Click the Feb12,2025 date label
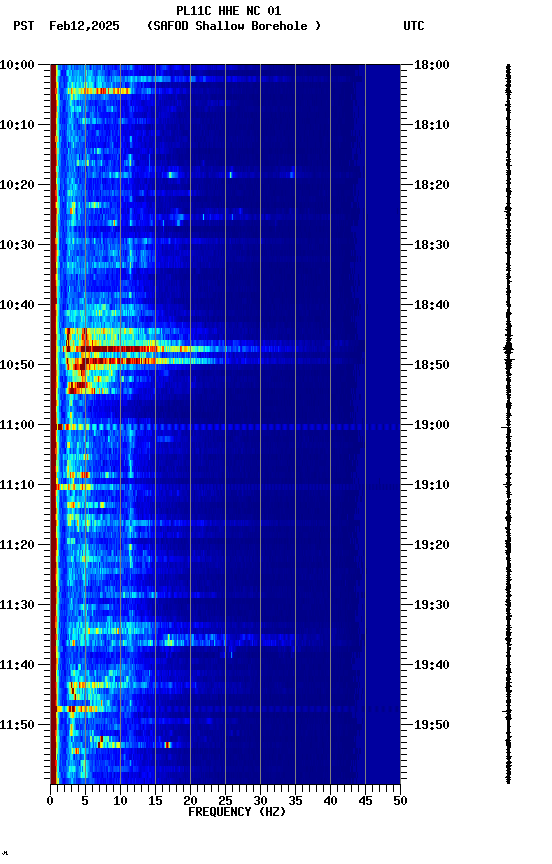 click(x=84, y=26)
